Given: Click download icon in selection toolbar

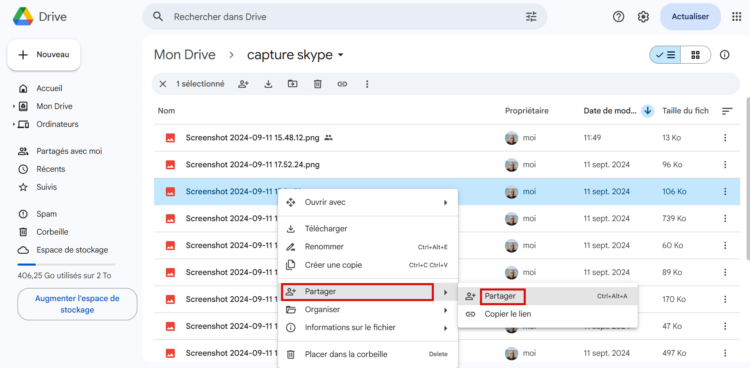Looking at the screenshot, I should tap(268, 84).
